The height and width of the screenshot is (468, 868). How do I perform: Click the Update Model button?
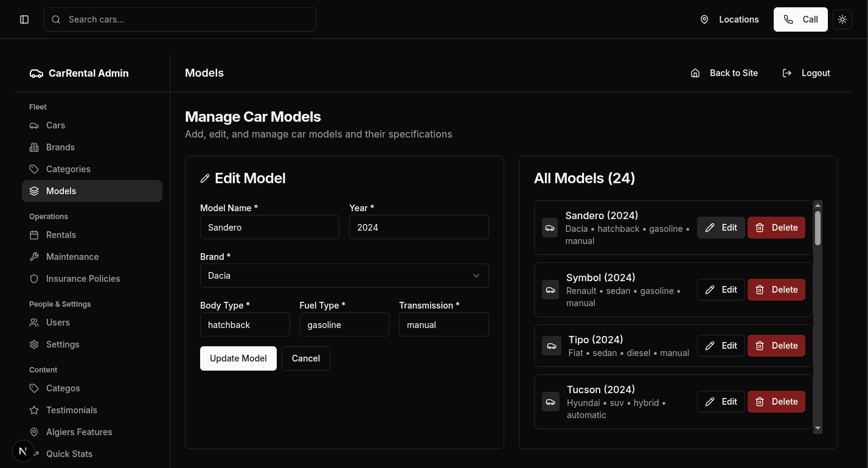pos(238,358)
